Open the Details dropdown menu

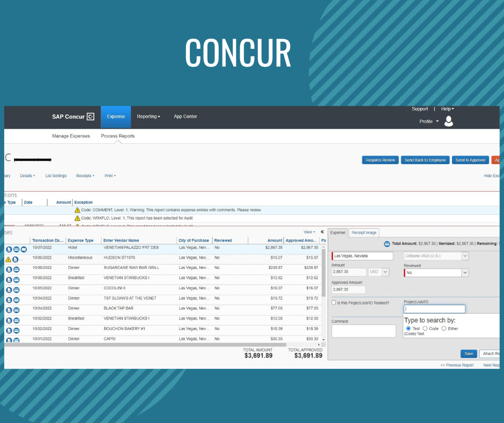(27, 176)
